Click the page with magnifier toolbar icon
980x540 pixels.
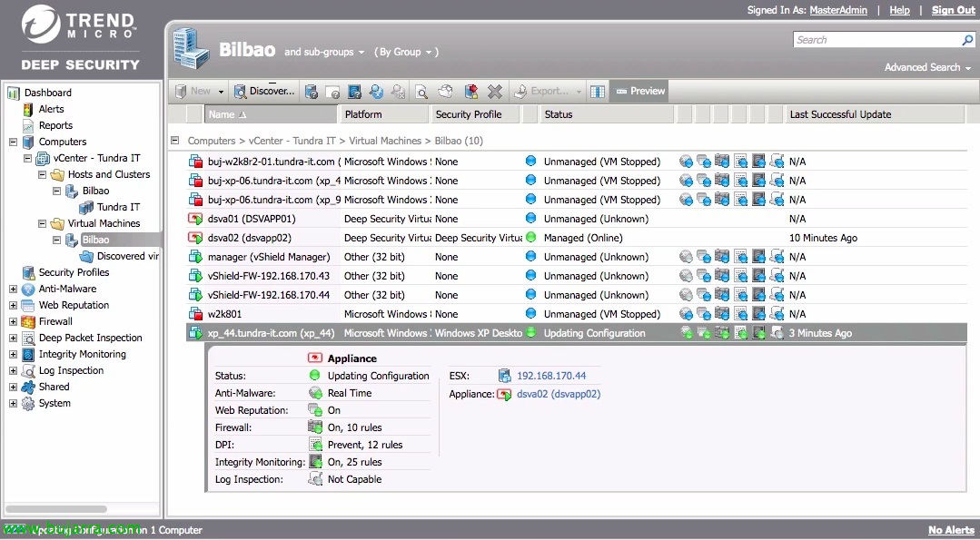pos(421,92)
